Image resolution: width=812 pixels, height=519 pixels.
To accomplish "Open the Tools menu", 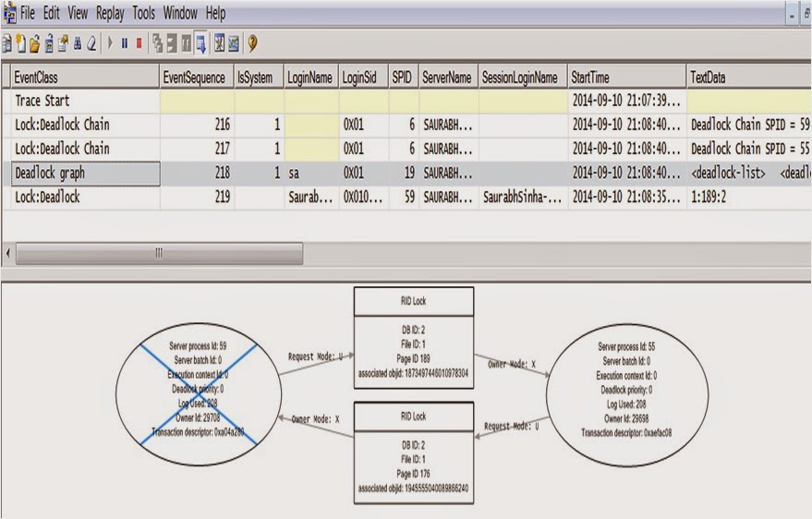I will click(143, 13).
